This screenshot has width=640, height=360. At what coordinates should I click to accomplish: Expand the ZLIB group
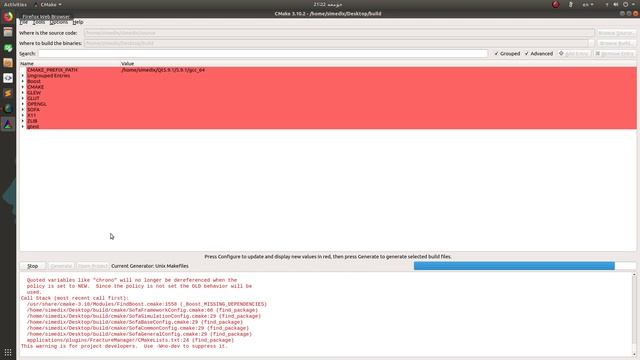tap(23, 121)
